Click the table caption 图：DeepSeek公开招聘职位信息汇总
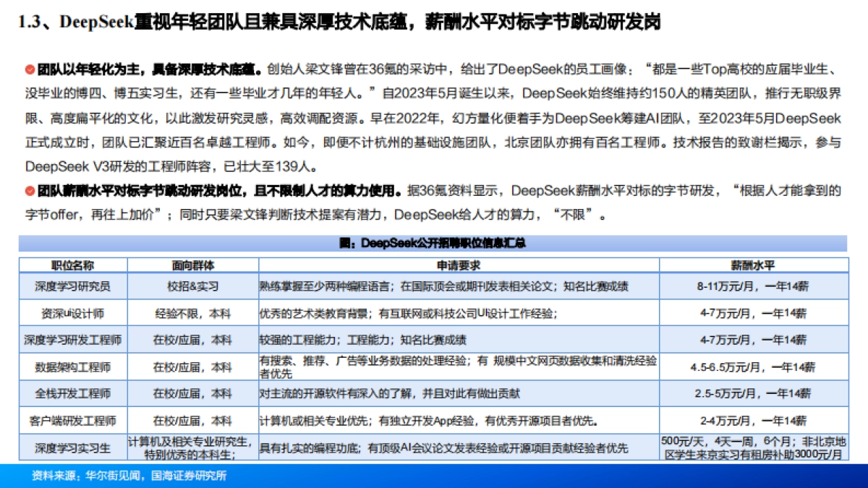 [434, 244]
